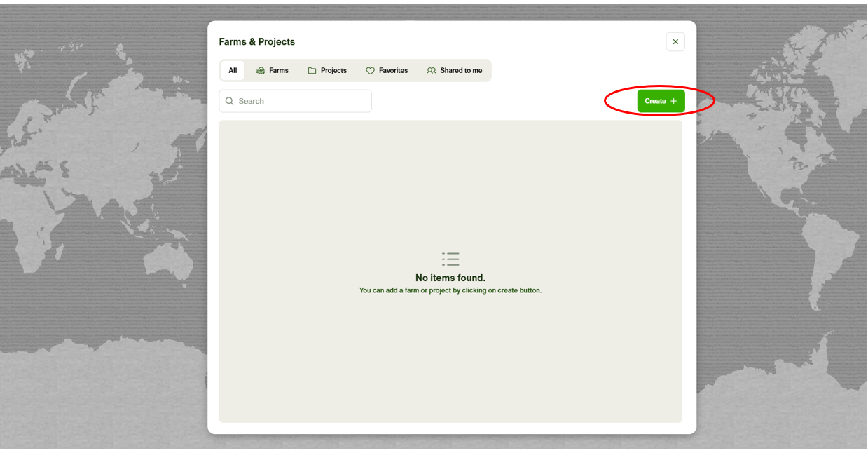Click the Favorites heart icon

(371, 71)
